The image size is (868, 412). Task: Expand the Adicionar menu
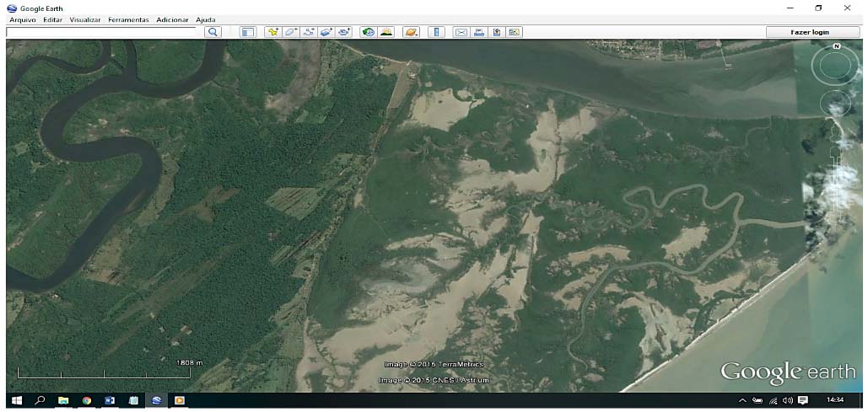[x=173, y=19]
